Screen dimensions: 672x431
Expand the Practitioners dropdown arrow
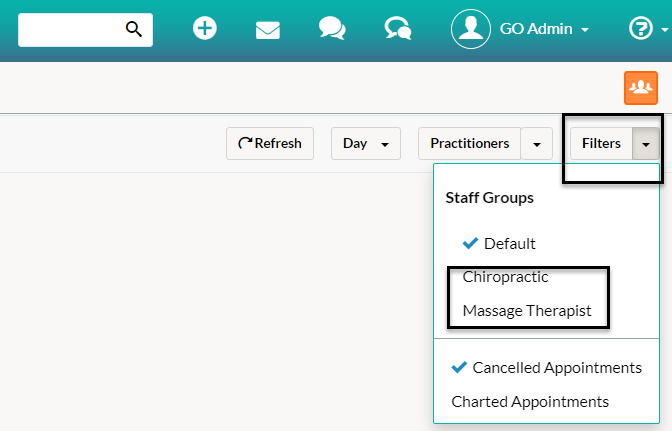pyautogui.click(x=537, y=144)
